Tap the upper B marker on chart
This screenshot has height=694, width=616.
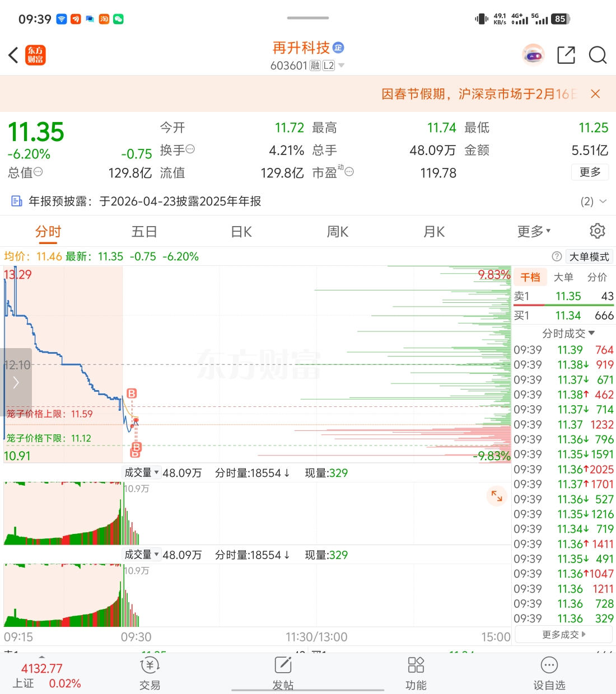[132, 393]
